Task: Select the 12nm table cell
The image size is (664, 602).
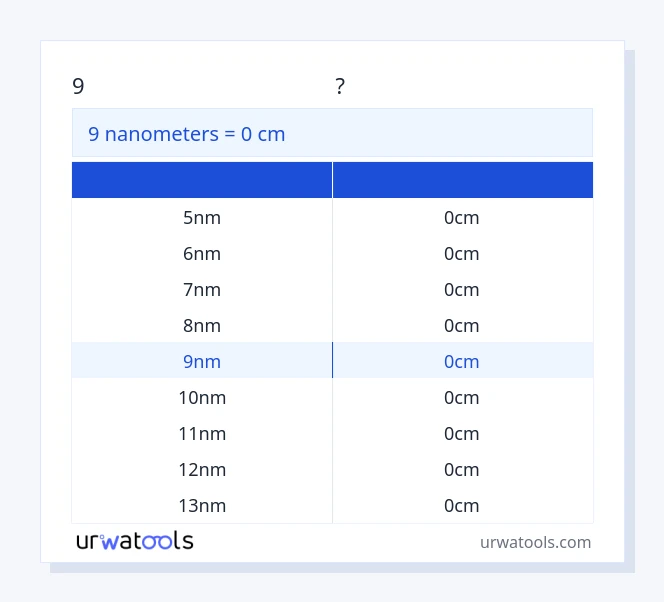Action: click(202, 469)
